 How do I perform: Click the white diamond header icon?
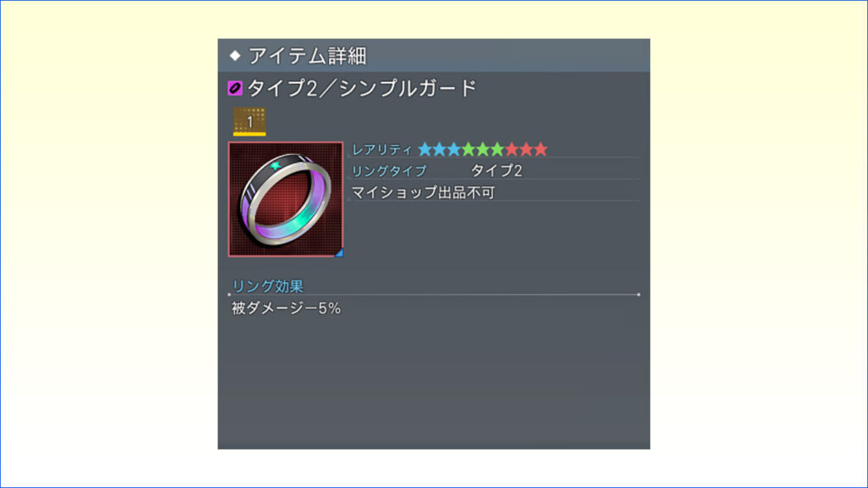[x=236, y=55]
